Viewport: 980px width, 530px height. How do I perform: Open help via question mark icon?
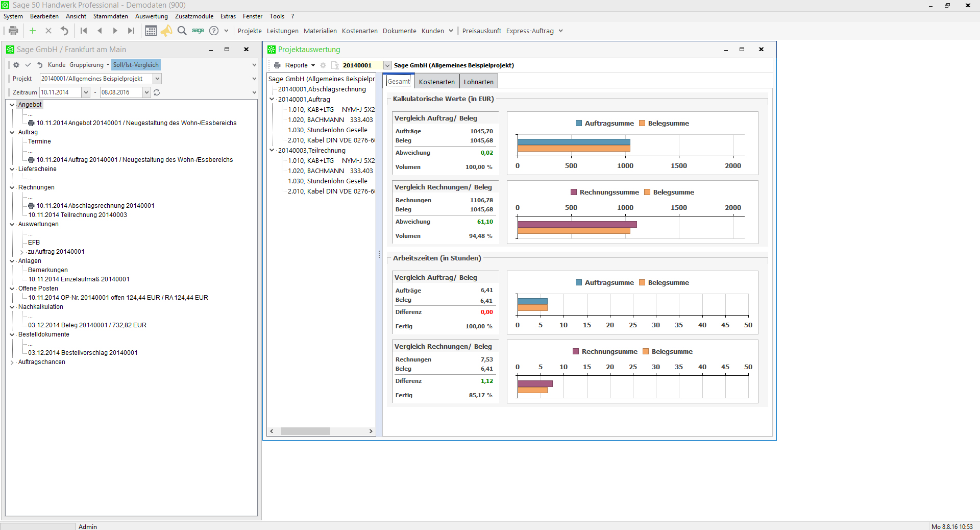pos(214,31)
